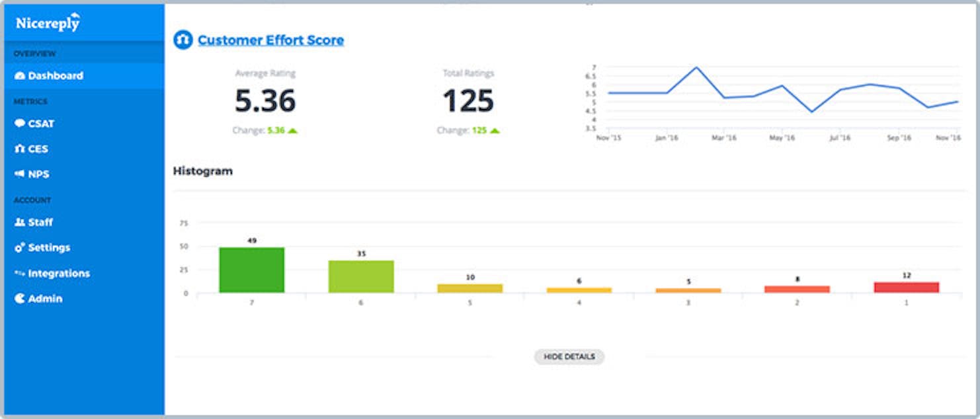980x419 pixels.
Task: Click the May '16 axis label
Action: coord(782,138)
